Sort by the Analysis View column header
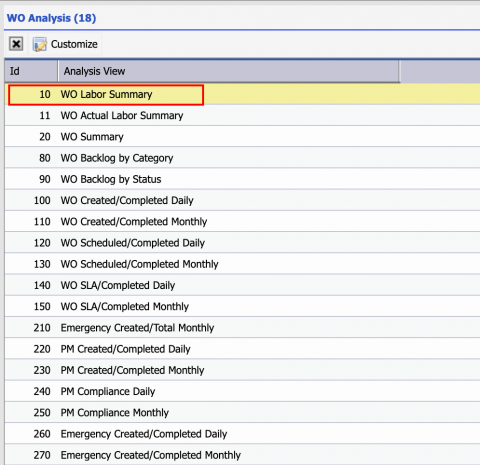480x465 pixels. click(x=228, y=71)
